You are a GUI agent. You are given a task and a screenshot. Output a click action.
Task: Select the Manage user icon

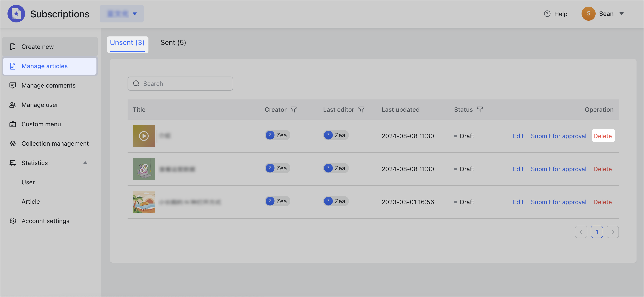(13, 105)
